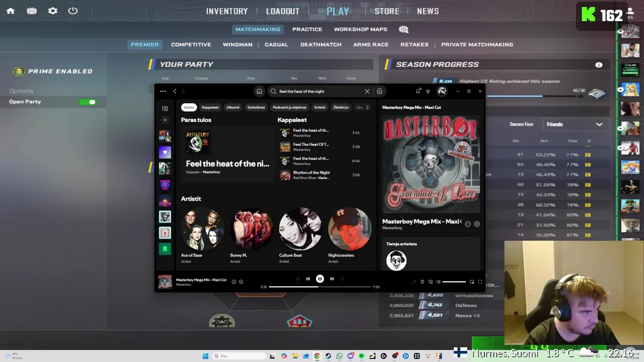Open the CS2 Inventory menu

227,11
